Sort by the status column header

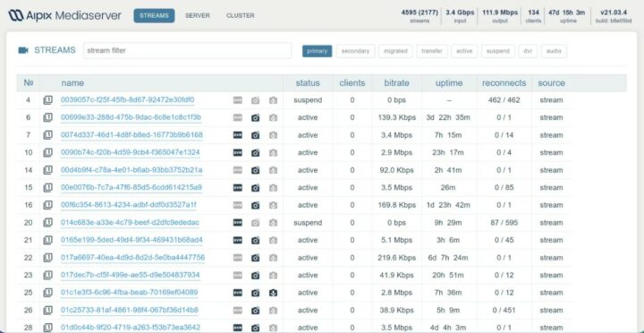(x=308, y=83)
